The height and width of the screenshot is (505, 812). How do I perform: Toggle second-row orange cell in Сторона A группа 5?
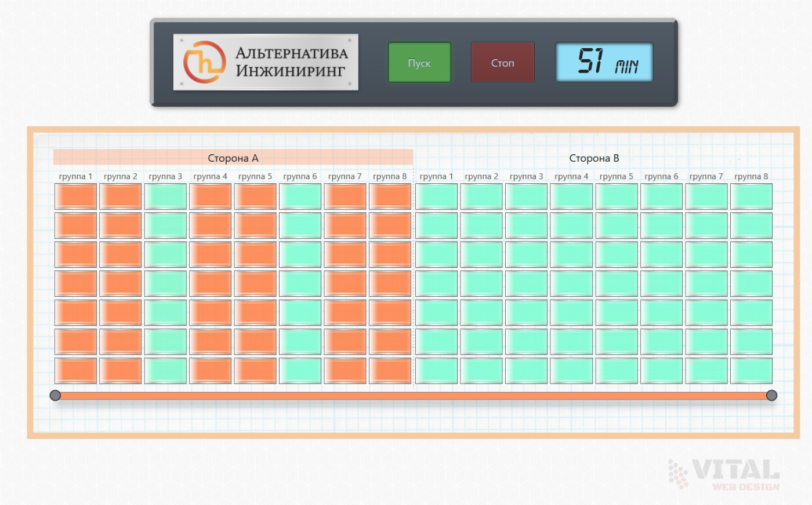point(255,226)
